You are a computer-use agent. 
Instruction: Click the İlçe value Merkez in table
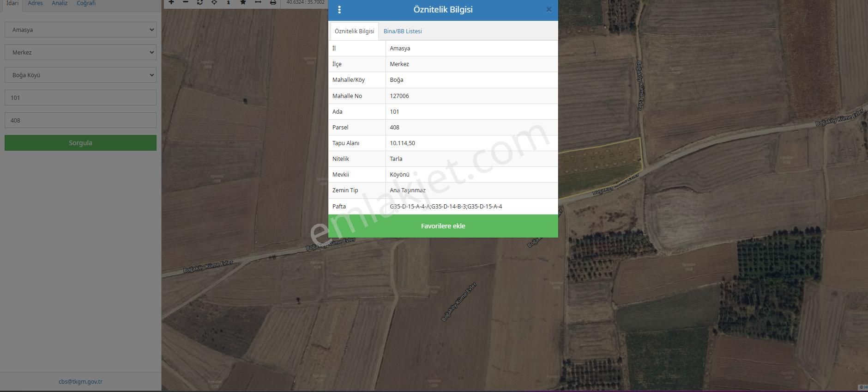coord(399,64)
